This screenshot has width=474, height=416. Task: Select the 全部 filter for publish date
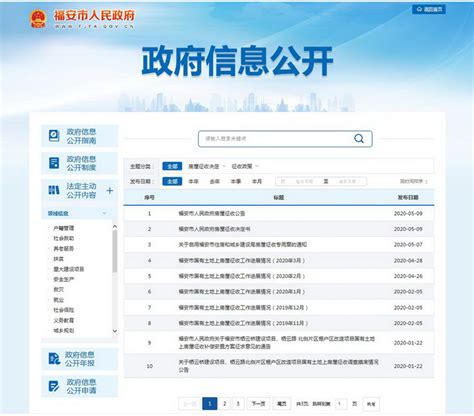coord(172,181)
